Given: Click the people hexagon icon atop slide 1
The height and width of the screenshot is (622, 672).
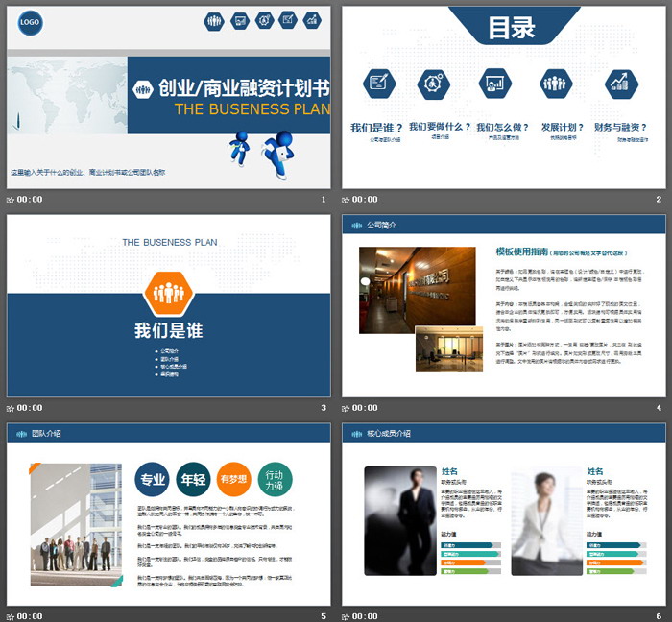Looking at the screenshot, I should (x=214, y=20).
